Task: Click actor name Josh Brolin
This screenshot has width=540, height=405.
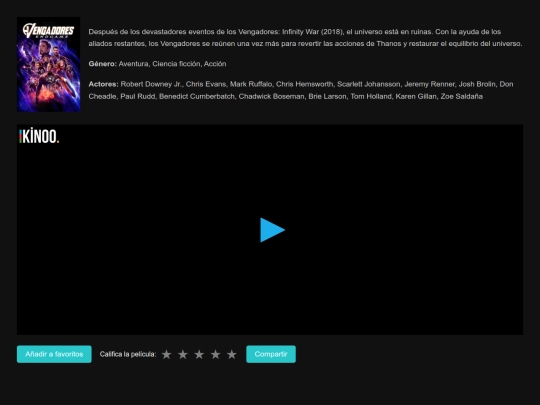Action: point(477,84)
